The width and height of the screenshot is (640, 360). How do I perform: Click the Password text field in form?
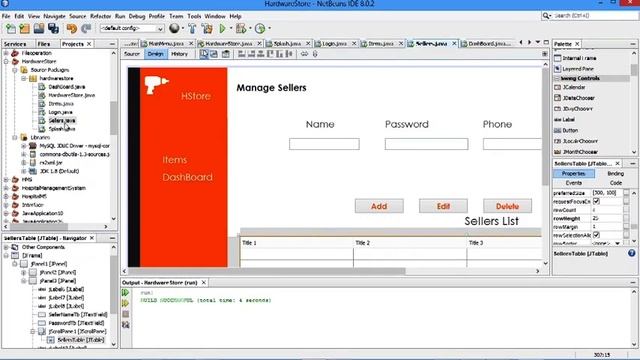click(x=426, y=144)
